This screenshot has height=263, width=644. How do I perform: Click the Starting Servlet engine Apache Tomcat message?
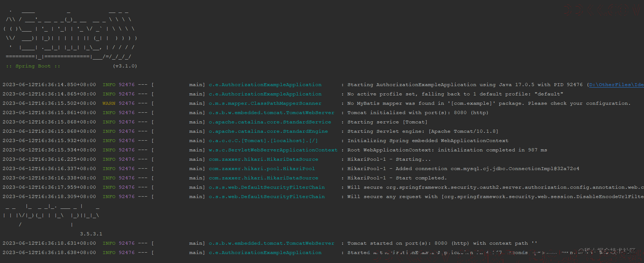point(423,131)
